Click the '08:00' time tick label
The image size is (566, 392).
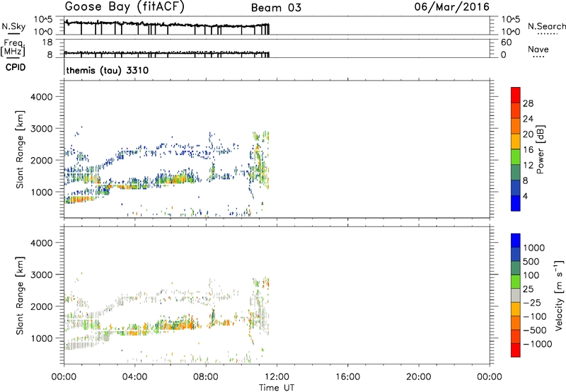coord(206,377)
